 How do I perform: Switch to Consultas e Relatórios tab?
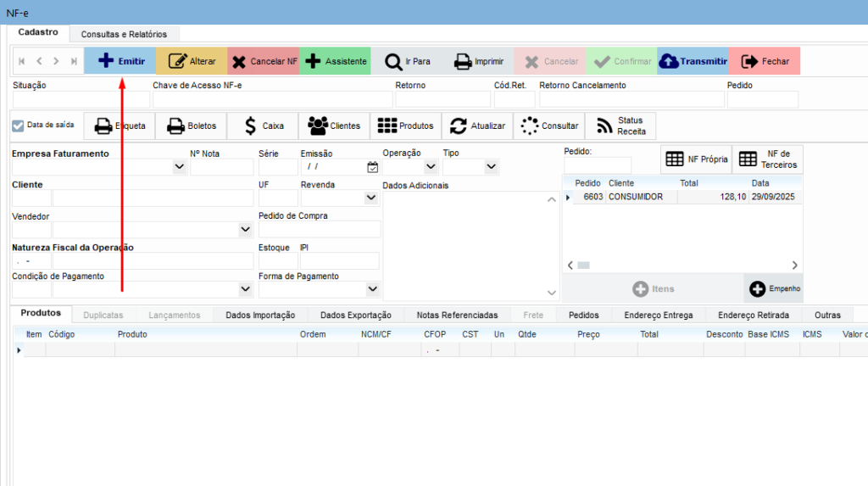pyautogui.click(x=124, y=34)
